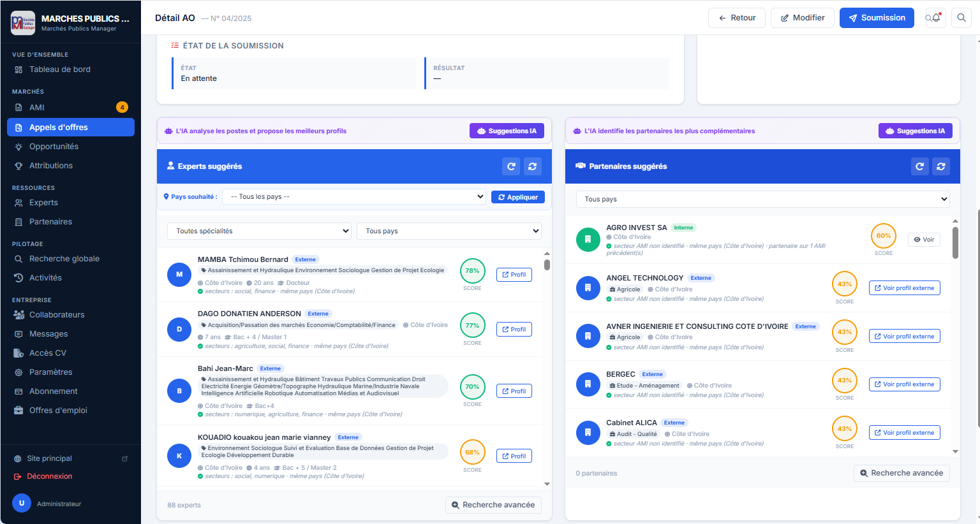Click Suggestions IA button above partners
The image size is (980, 524).
tap(916, 131)
